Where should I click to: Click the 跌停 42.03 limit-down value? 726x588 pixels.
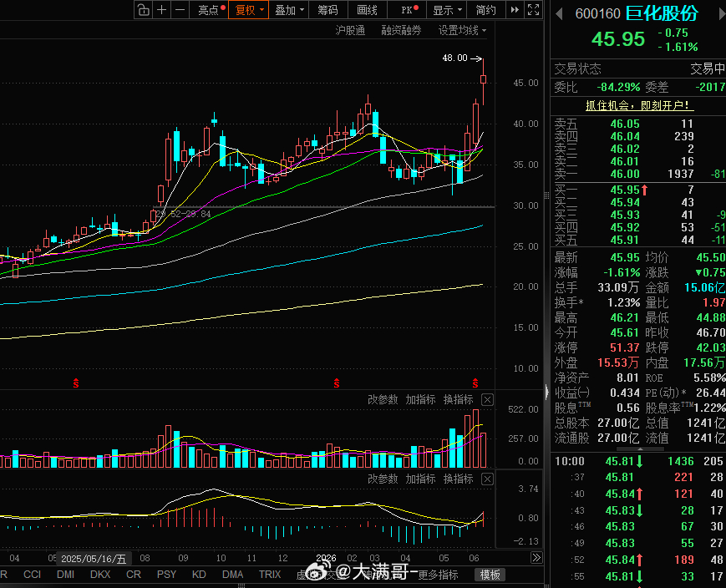coord(711,347)
